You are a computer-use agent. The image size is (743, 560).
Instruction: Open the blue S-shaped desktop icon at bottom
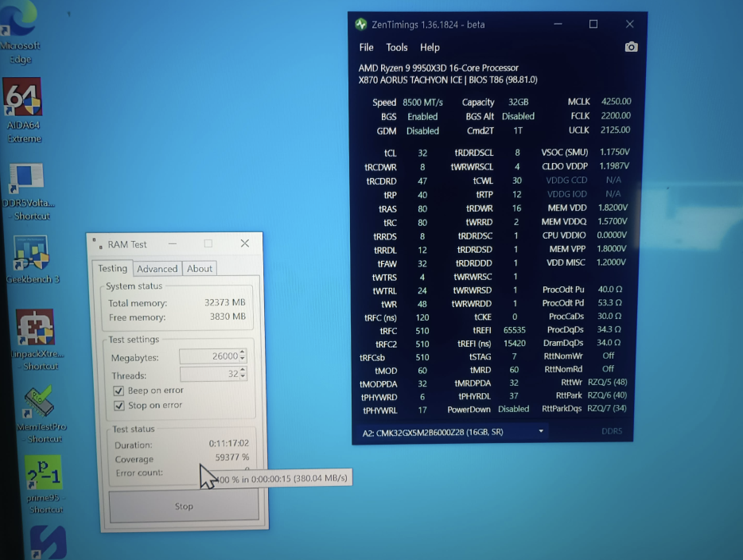(48, 543)
